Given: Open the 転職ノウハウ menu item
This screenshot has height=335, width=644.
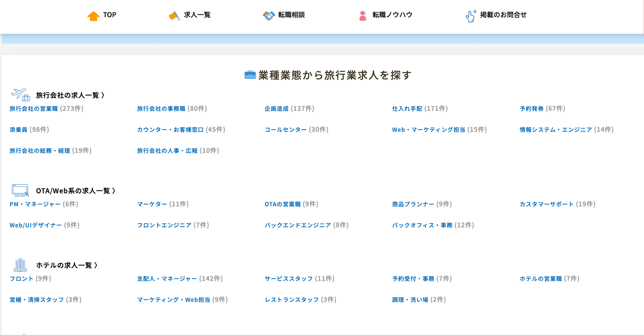Looking at the screenshot, I should 392,15.
